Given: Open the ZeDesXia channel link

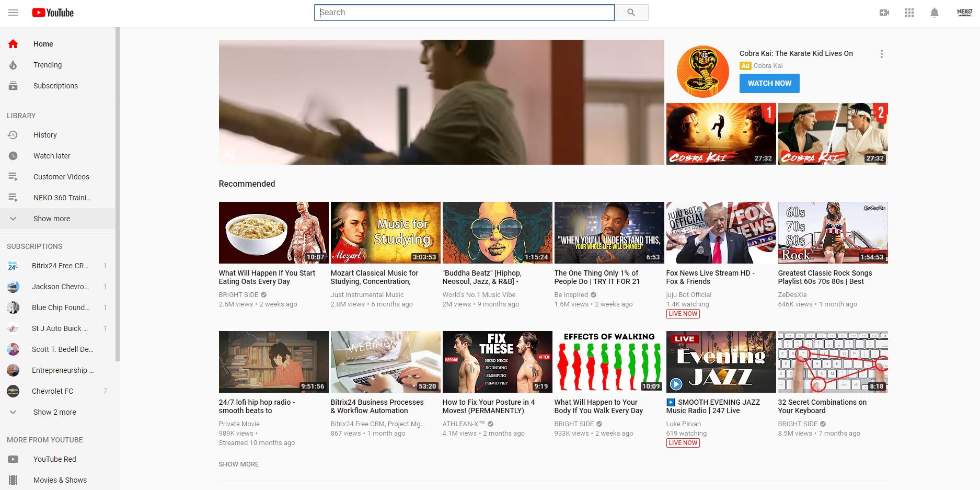Looking at the screenshot, I should coord(792,294).
